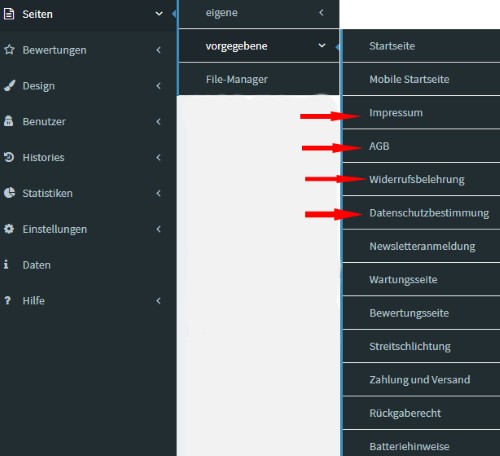The image size is (500, 456).
Task: Click the Hilfe question mark icon
Action: click(x=7, y=300)
